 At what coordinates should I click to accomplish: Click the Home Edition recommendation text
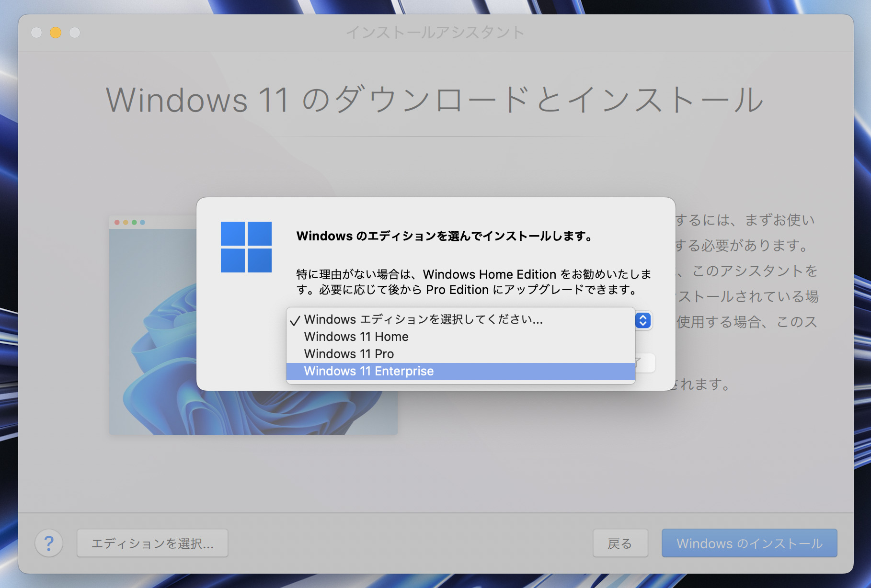coord(473,282)
